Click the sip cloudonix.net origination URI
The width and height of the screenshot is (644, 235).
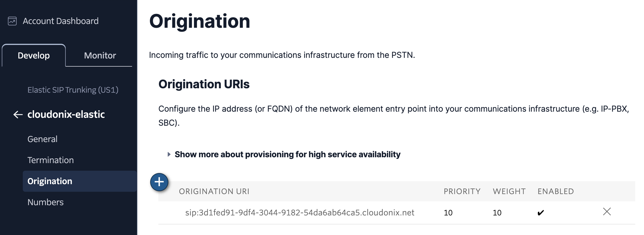click(300, 213)
